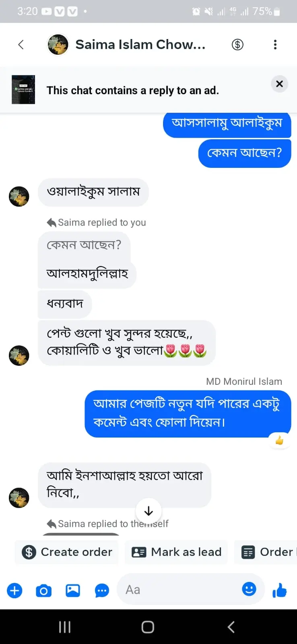
Task: Open Saima Islam Chow... profile name
Action: 140,45
